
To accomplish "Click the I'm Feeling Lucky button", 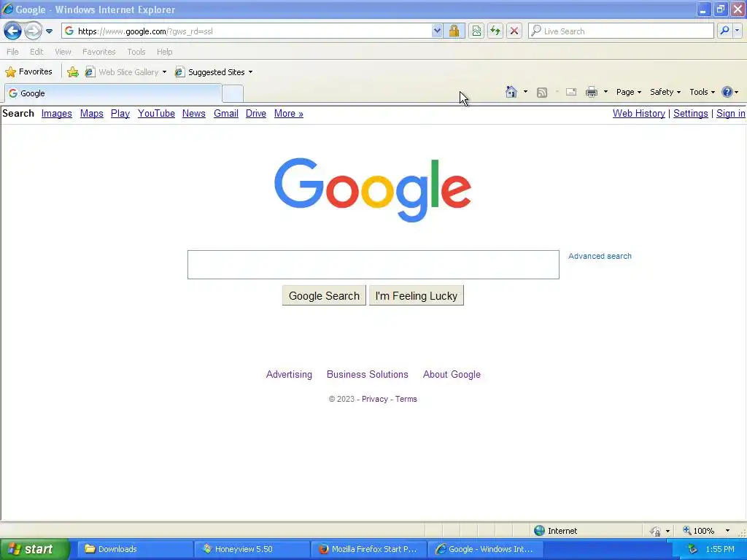I will 417,296.
